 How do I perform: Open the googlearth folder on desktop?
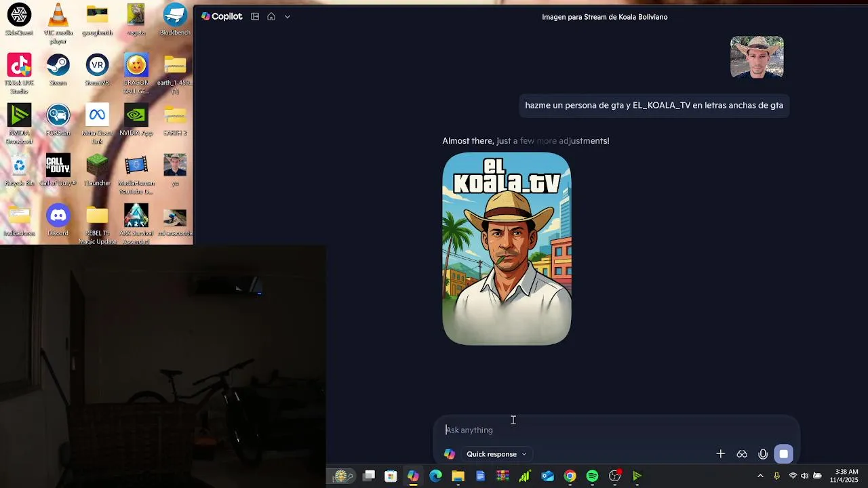point(97,20)
